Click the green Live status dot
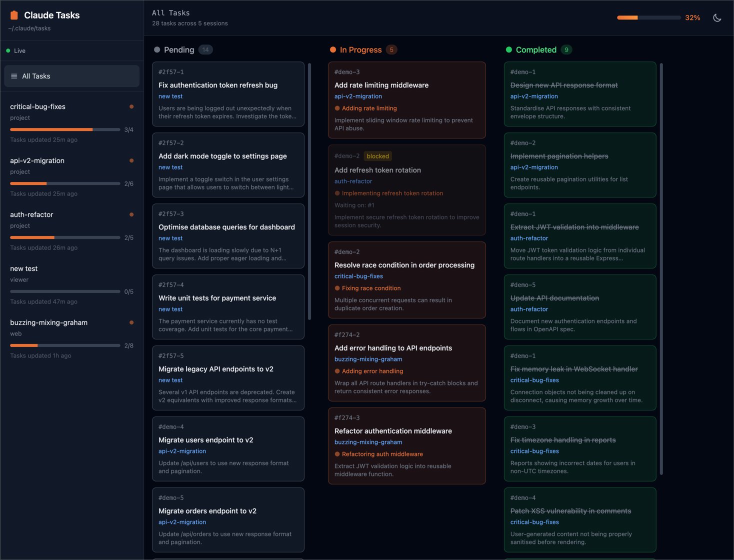The height and width of the screenshot is (560, 734). tap(8, 51)
